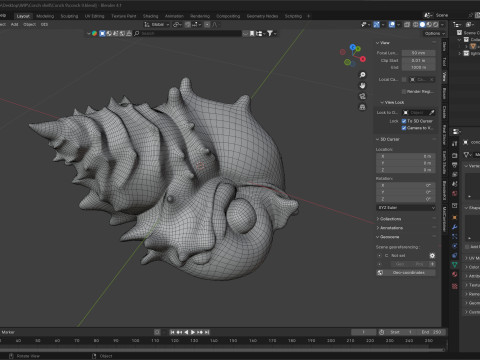Toggle viewport overlays button
Image resolution: width=480 pixels, height=360 pixels.
(392, 24)
